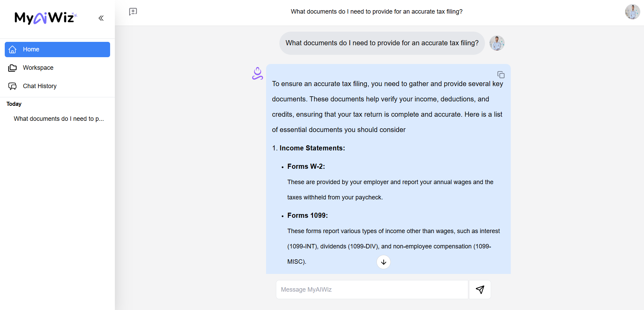Screen dimensions: 644x310
Task: Click the Chat History bubble icon
Action: point(13,86)
